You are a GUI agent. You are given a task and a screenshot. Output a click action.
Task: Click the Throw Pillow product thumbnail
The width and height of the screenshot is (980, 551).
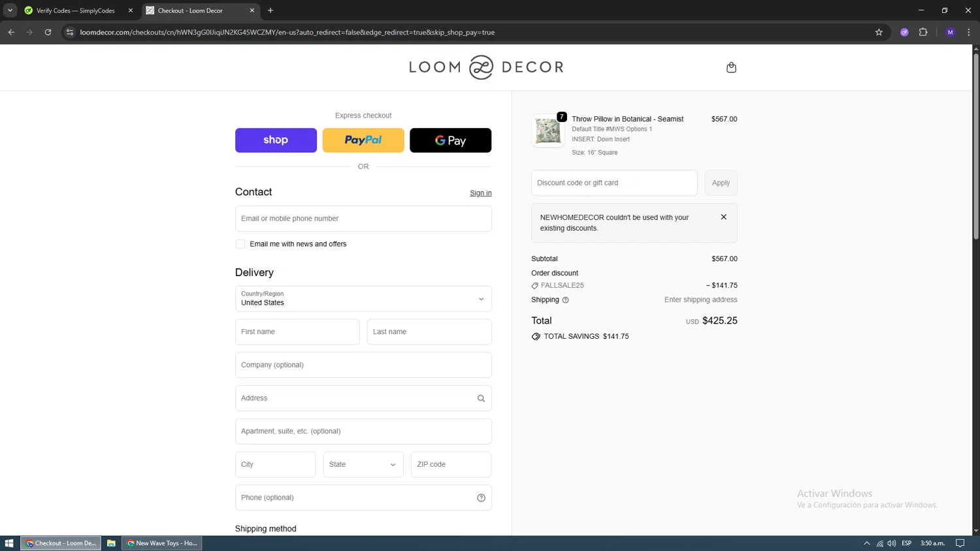click(547, 131)
